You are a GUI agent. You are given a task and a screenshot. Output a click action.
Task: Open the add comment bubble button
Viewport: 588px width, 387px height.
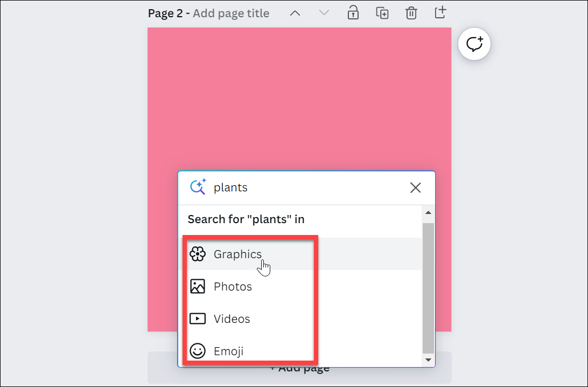474,44
